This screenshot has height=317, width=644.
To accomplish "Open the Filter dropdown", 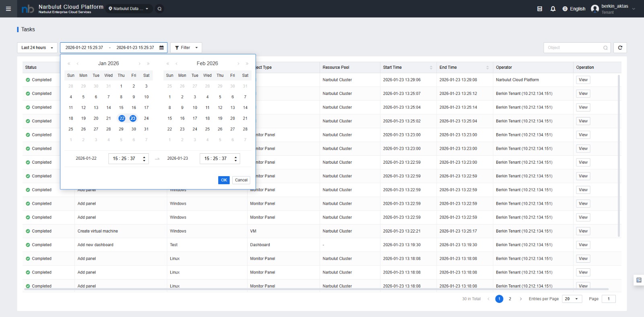I will 186,47.
